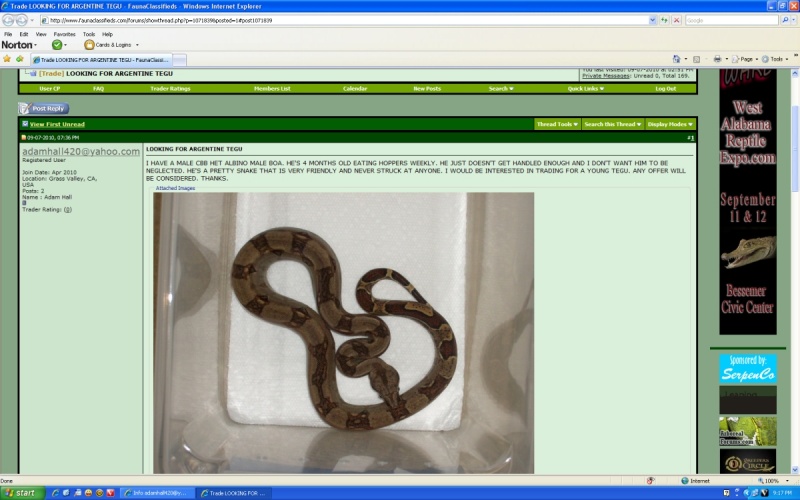The width and height of the screenshot is (800, 500).
Task: Go back with the browser Back arrow
Action: point(8,20)
